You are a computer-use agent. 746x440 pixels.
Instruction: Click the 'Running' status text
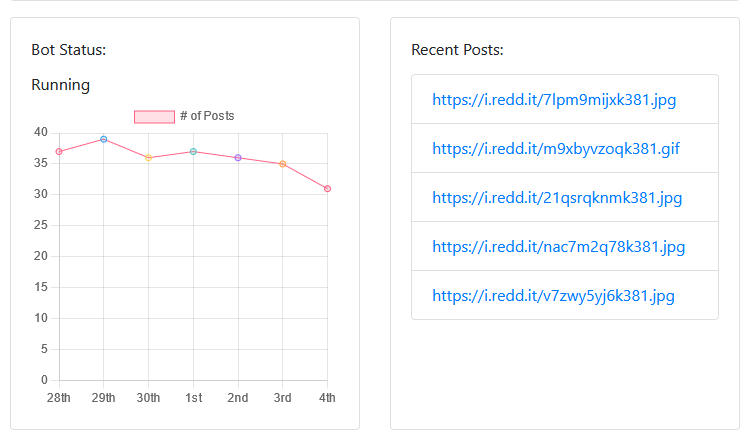click(x=60, y=85)
